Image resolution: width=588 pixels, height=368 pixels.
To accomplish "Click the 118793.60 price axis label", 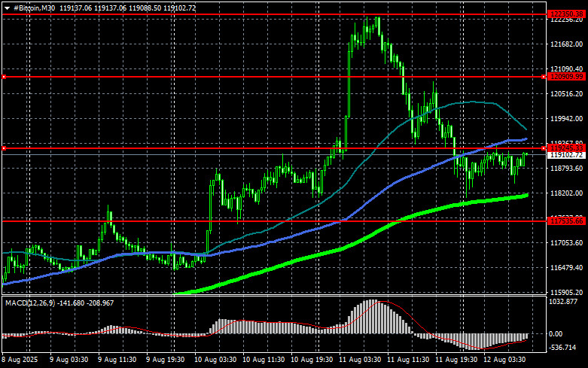I will click(567, 169).
